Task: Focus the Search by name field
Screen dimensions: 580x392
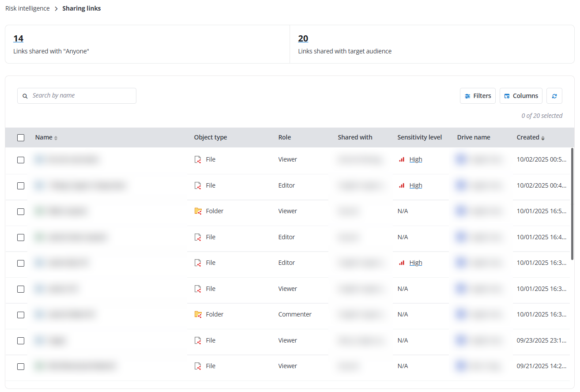Action: pyautogui.click(x=82, y=96)
